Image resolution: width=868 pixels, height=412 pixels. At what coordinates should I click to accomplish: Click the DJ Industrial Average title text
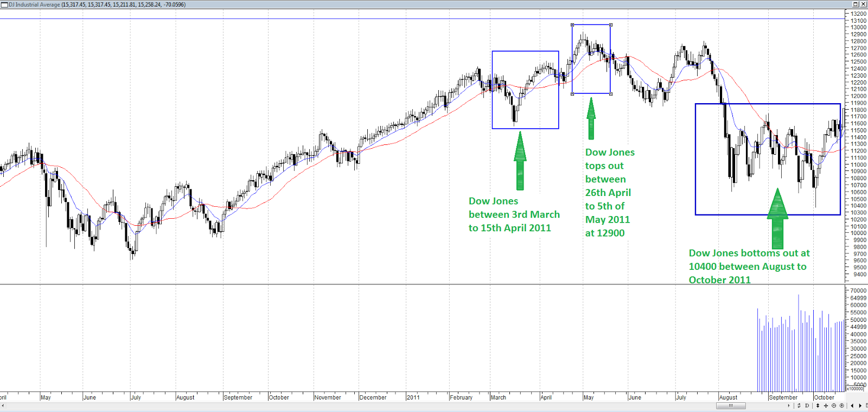point(34,4)
